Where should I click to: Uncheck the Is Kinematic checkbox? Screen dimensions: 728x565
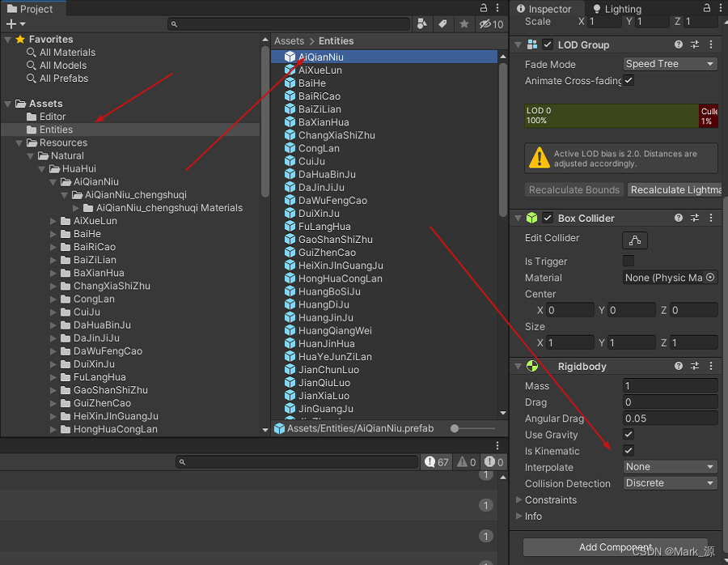629,451
